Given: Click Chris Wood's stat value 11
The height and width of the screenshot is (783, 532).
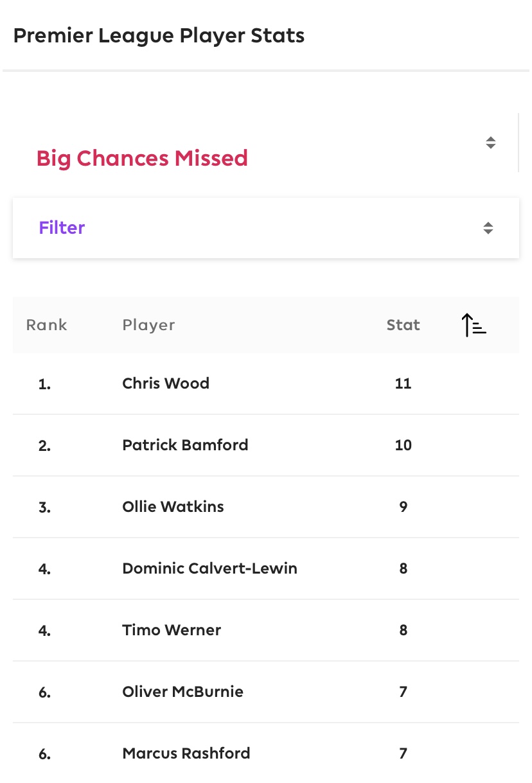Looking at the screenshot, I should 403,383.
